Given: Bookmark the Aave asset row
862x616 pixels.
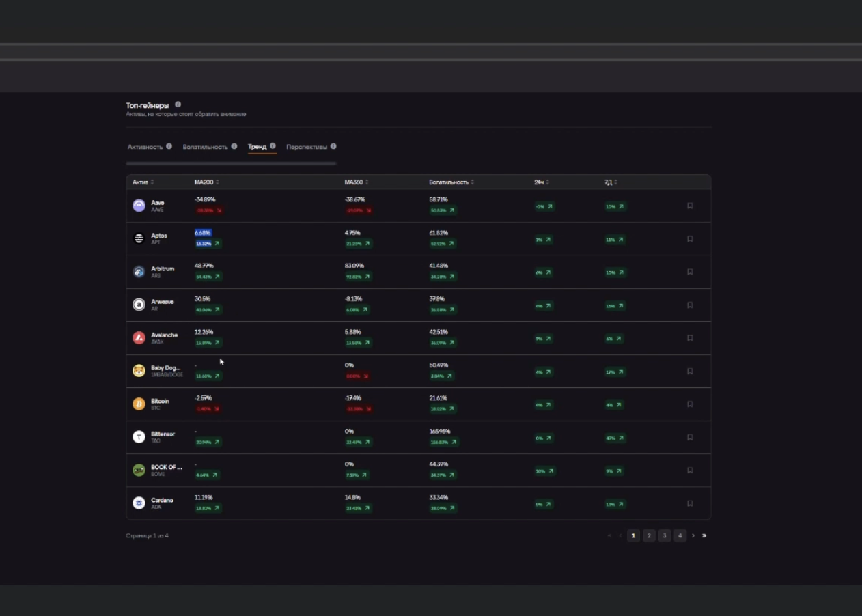Looking at the screenshot, I should (x=690, y=206).
